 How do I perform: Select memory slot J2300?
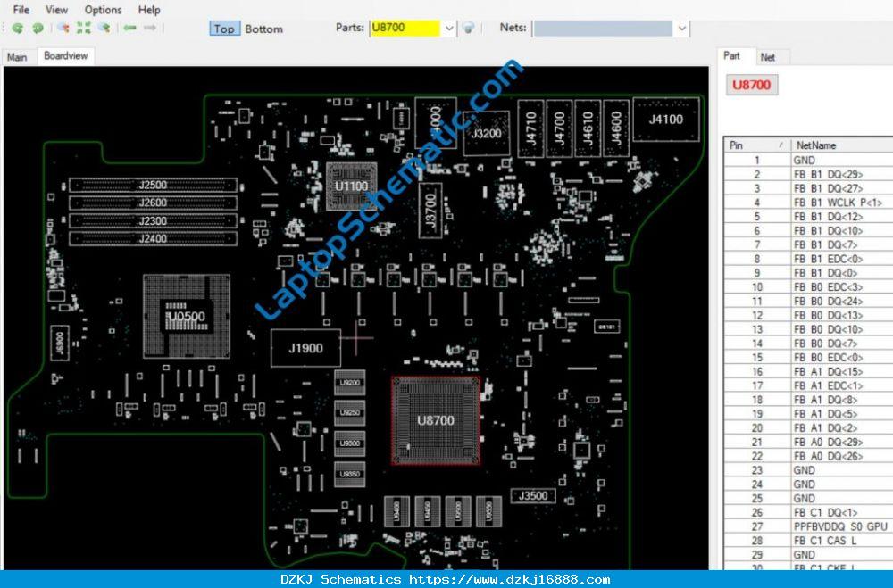[x=153, y=221]
